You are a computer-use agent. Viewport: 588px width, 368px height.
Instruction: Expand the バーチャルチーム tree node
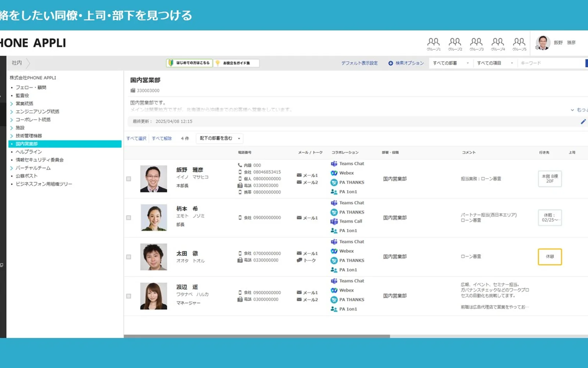11,168
